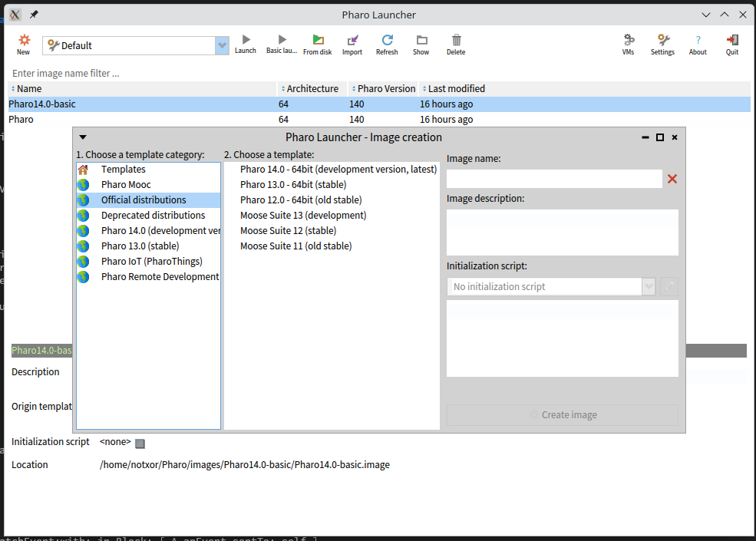Sort images by Last modified column
756x541 pixels.
click(456, 89)
